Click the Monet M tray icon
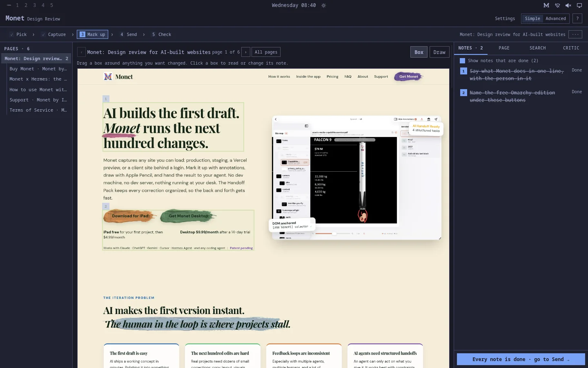 tap(546, 5)
